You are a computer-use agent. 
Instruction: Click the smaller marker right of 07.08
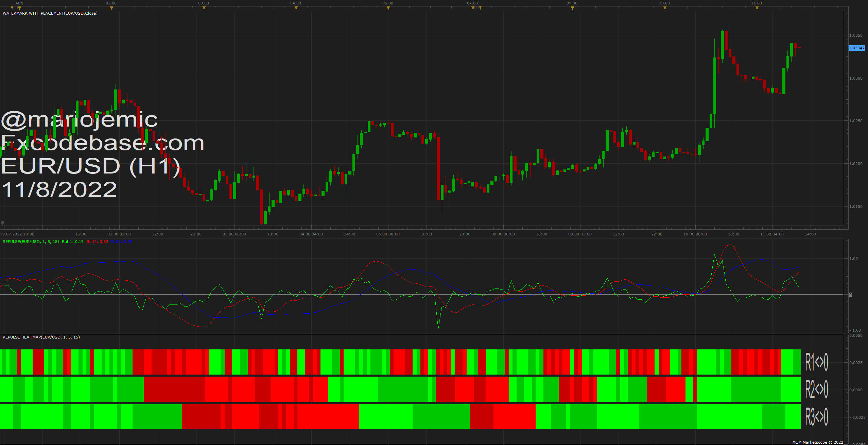click(x=480, y=8)
